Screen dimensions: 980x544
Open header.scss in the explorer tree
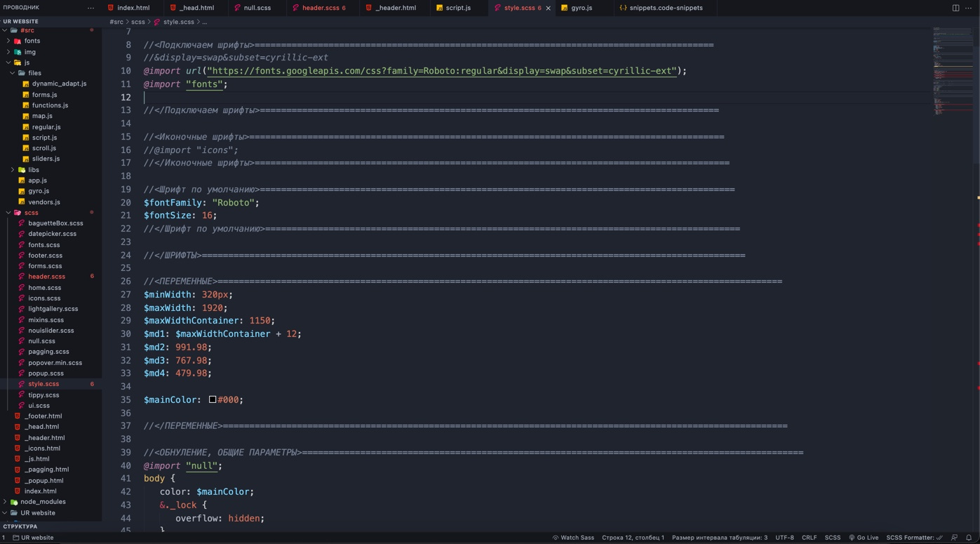[46, 277]
